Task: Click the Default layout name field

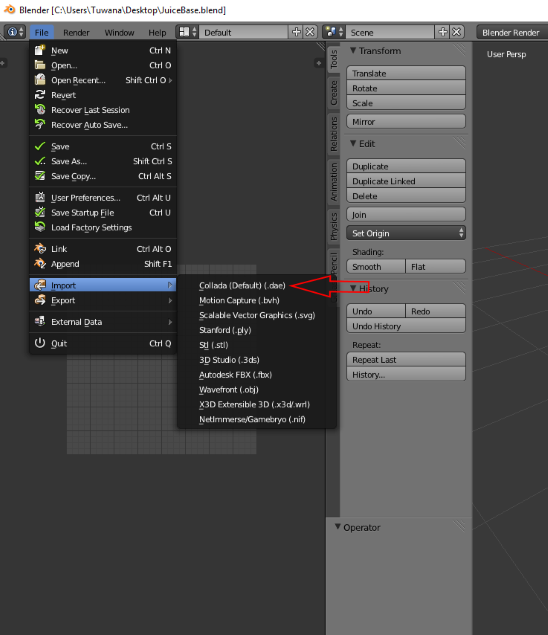Action: click(x=244, y=32)
